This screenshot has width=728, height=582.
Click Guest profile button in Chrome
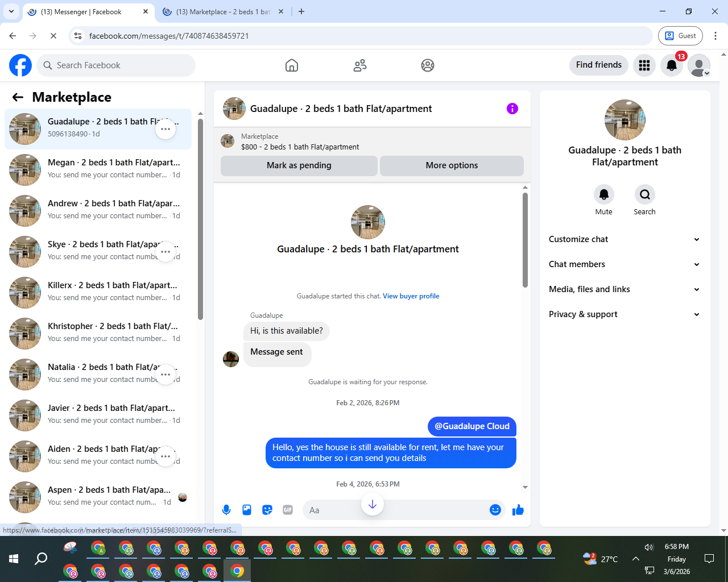681,36
